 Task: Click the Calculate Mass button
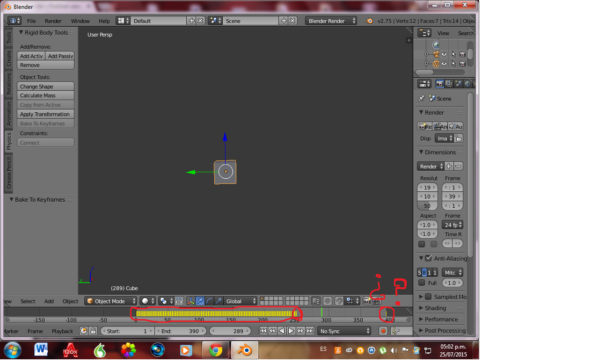pyautogui.click(x=45, y=95)
